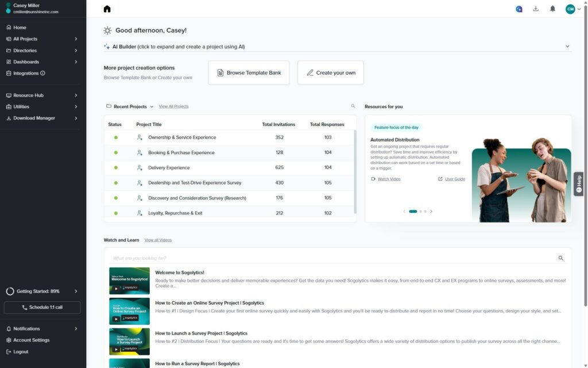Play How to Create an Online Survey thumbnail

(129, 311)
